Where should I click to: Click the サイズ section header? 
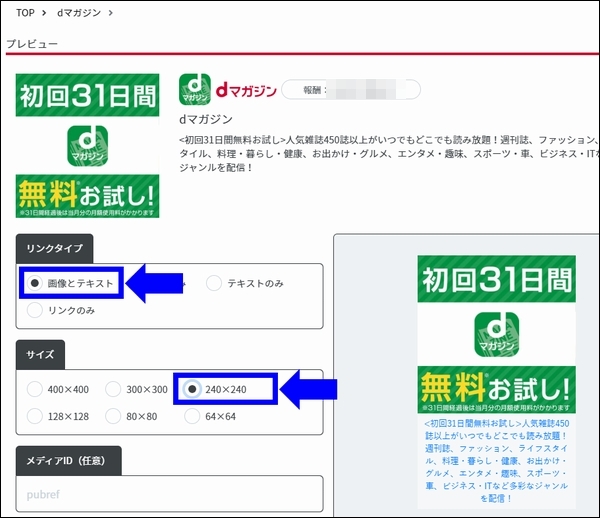click(x=40, y=355)
